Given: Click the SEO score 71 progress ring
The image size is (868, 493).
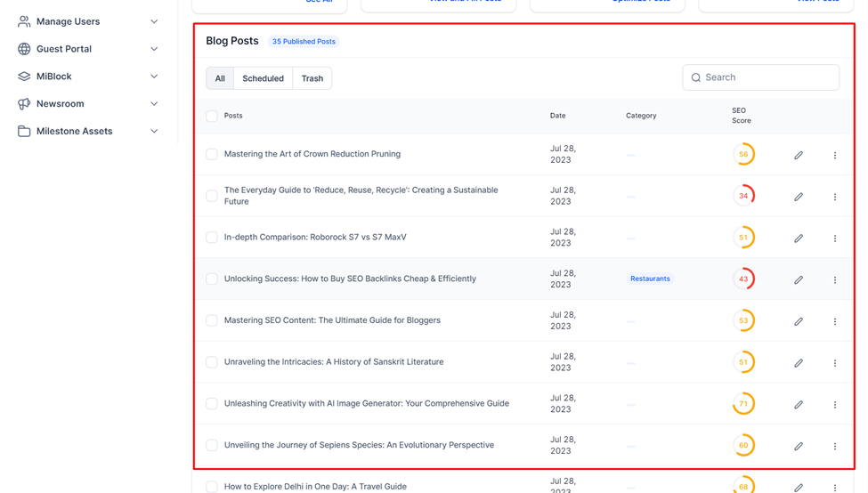Looking at the screenshot, I should click(x=743, y=404).
